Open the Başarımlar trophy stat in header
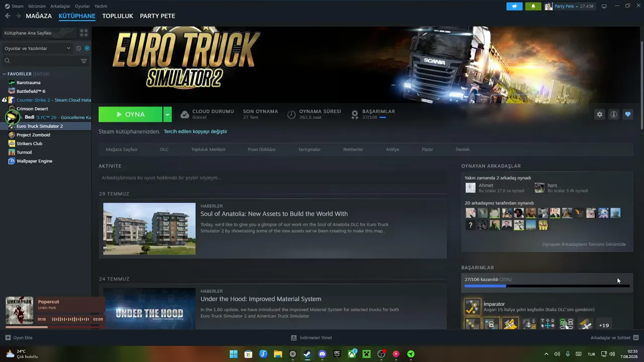The width and height of the screenshot is (644, 362). [355, 114]
